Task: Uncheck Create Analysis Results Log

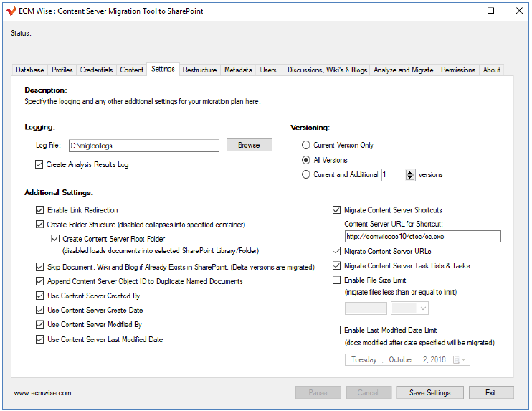Action: click(x=40, y=165)
